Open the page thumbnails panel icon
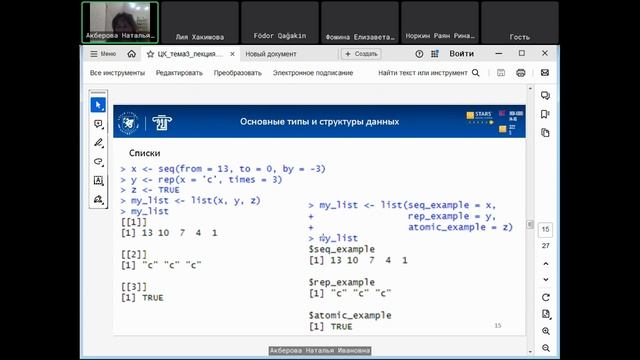 tap(545, 133)
